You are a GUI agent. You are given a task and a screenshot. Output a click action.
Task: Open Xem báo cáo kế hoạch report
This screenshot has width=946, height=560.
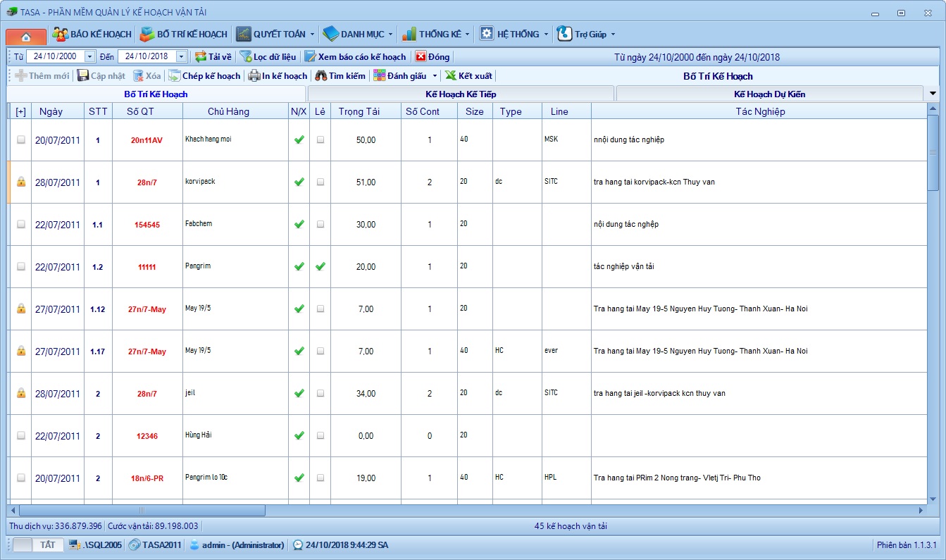[355, 57]
